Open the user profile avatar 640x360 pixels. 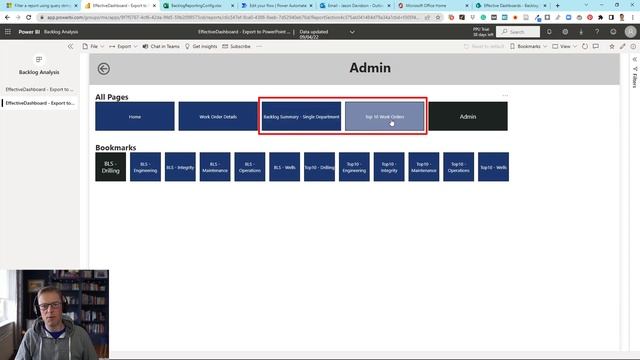point(630,31)
